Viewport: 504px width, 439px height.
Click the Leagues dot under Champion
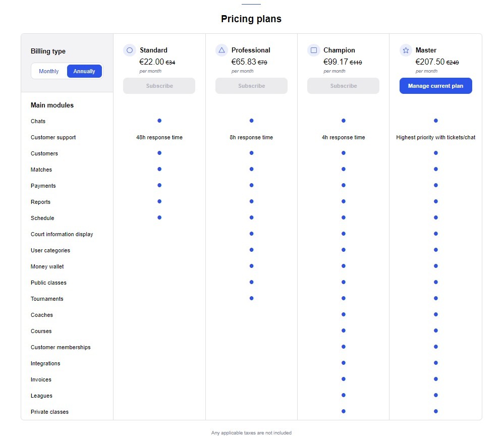[343, 395]
